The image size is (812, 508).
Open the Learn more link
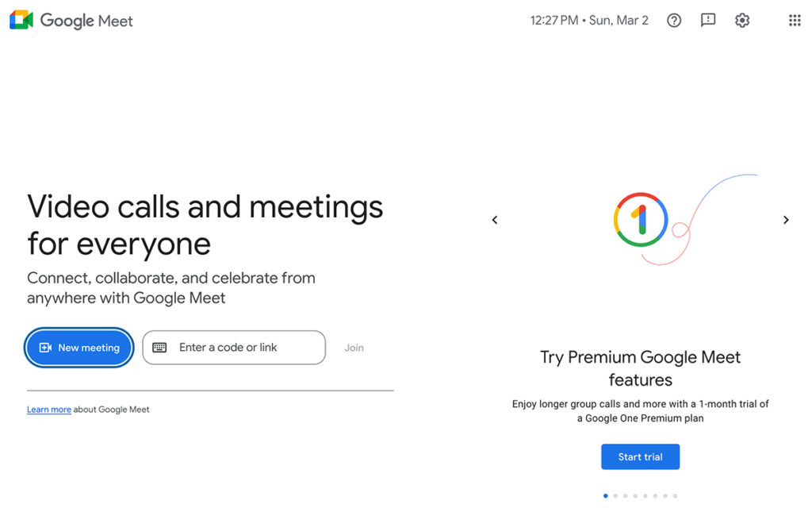tap(48, 409)
